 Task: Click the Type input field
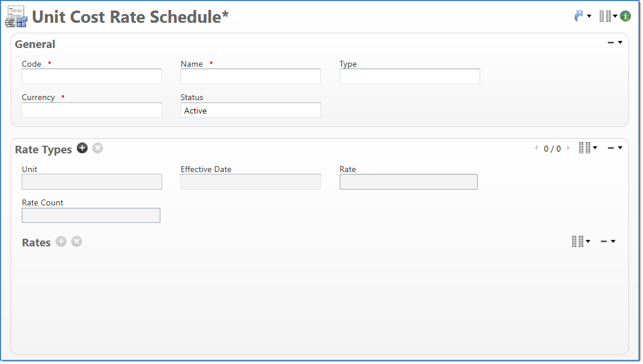pos(409,77)
